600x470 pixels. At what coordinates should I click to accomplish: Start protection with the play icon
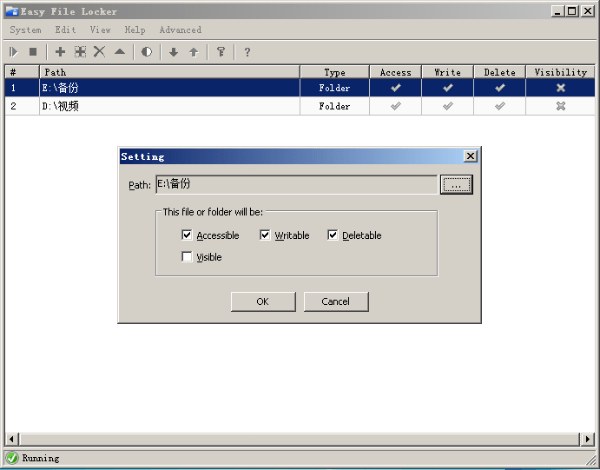click(14, 52)
